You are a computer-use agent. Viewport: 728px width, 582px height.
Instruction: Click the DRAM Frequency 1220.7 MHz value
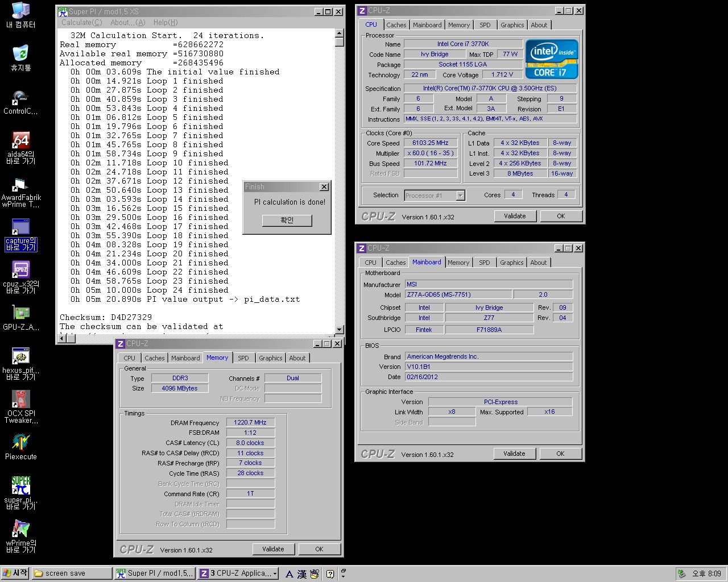250,423
